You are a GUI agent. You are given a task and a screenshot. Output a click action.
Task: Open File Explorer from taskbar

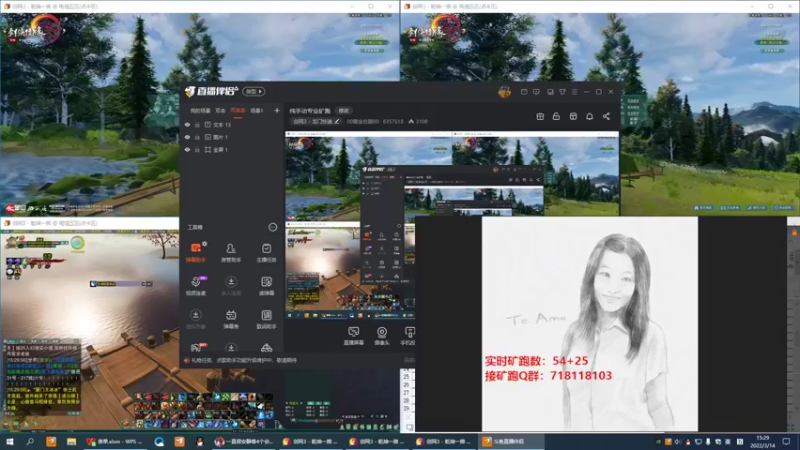[x=71, y=441]
